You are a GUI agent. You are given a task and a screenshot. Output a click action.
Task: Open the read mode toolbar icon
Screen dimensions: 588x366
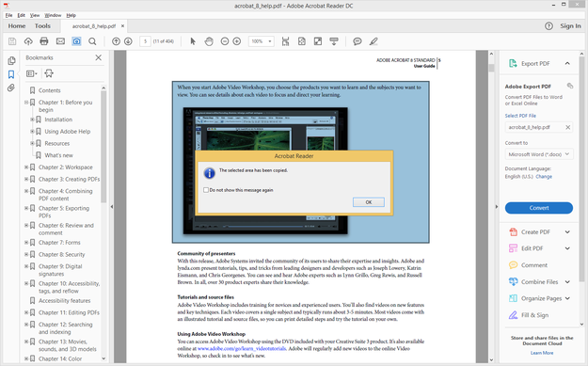click(x=334, y=41)
